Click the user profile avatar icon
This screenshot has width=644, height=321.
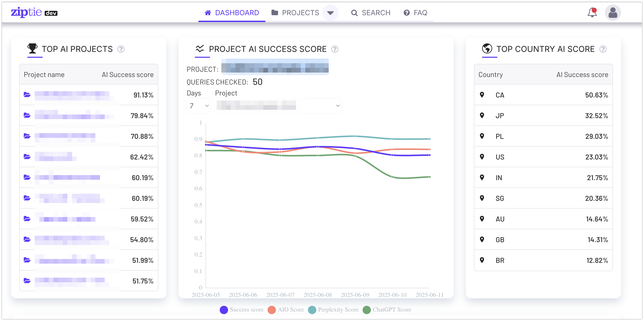[x=613, y=13]
